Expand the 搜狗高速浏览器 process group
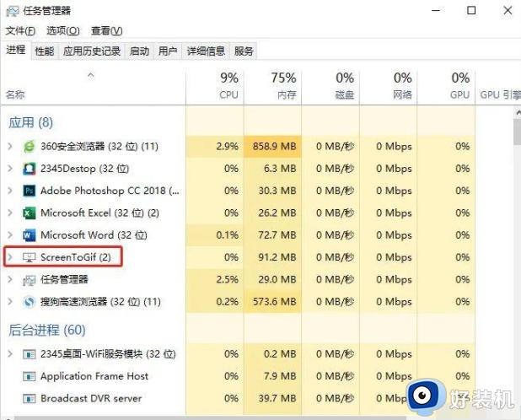This screenshot has height=420, width=521. coord(10,302)
